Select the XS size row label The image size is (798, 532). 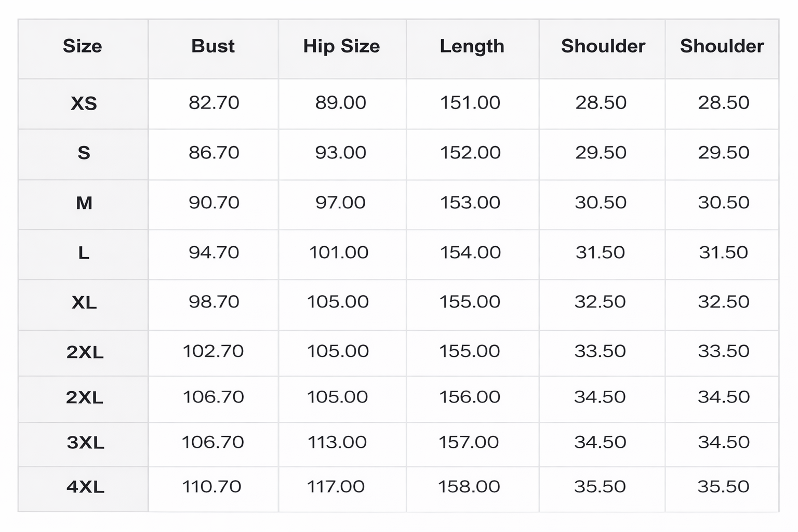(x=84, y=103)
